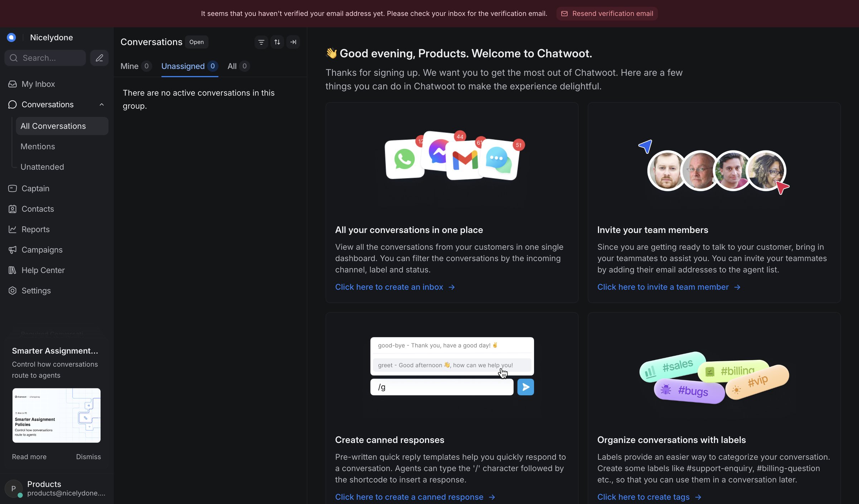Click the 'Invite your team members' heading
859x504 pixels.
tap(652, 230)
